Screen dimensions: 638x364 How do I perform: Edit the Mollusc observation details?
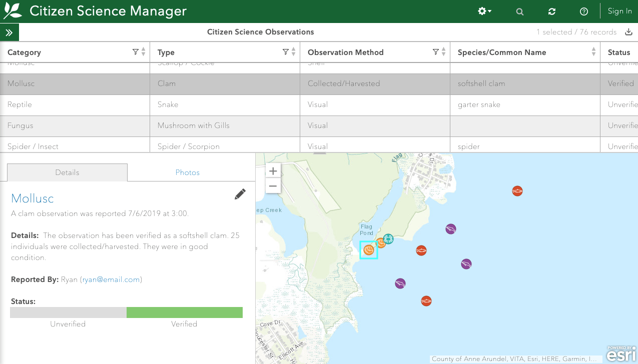[x=240, y=194]
